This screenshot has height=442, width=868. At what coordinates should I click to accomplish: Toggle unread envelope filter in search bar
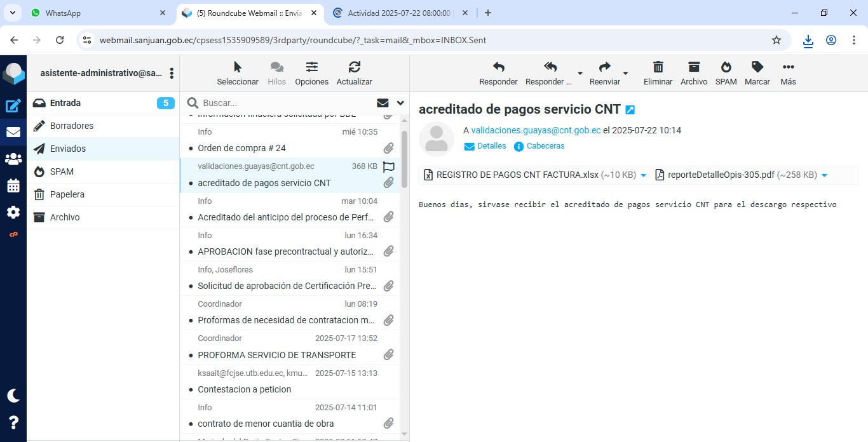383,103
